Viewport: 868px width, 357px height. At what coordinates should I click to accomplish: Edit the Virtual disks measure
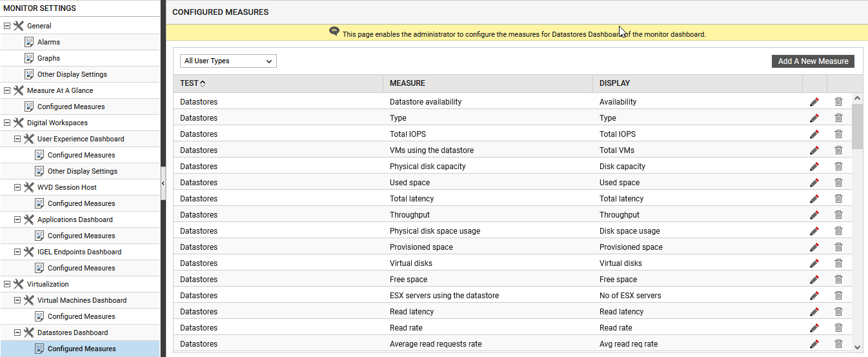pos(814,263)
